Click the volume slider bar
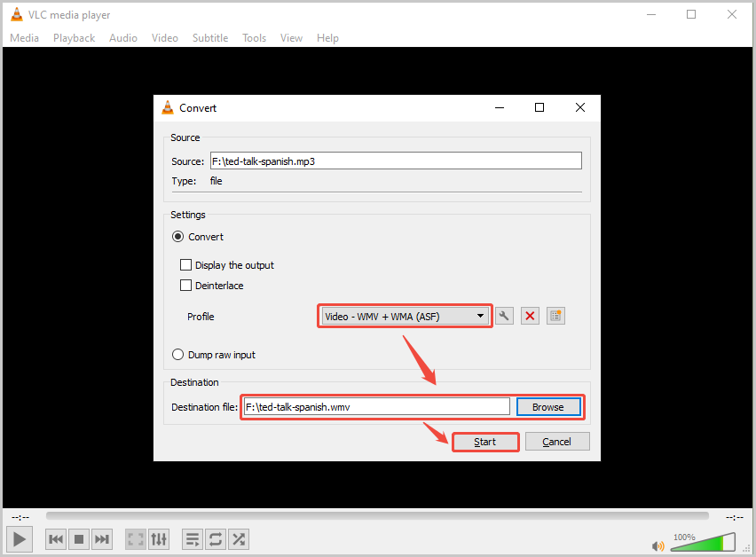756x557 pixels. [x=703, y=542]
